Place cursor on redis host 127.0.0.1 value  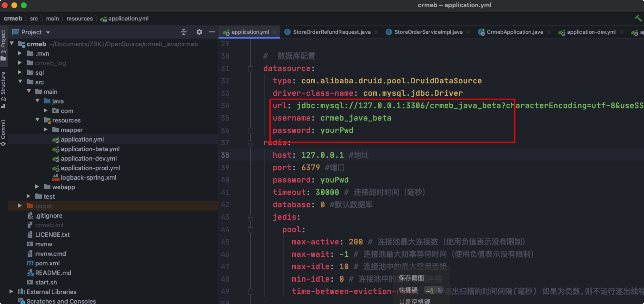coord(322,155)
